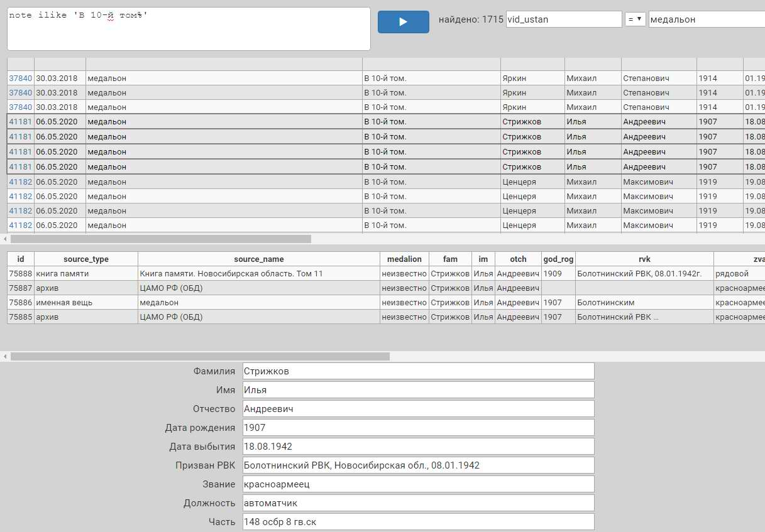Click the Должность field with автоматчик
765x532 pixels.
pos(418,503)
